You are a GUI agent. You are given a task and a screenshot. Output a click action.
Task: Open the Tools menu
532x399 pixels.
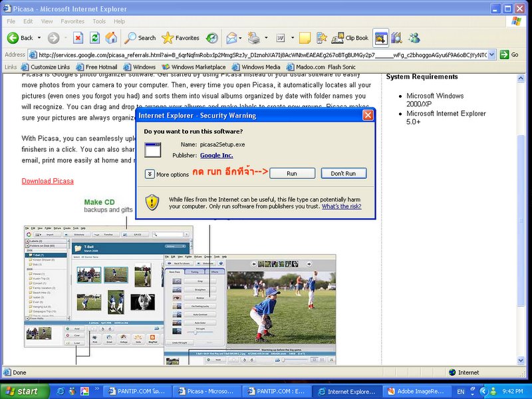pyautogui.click(x=99, y=21)
